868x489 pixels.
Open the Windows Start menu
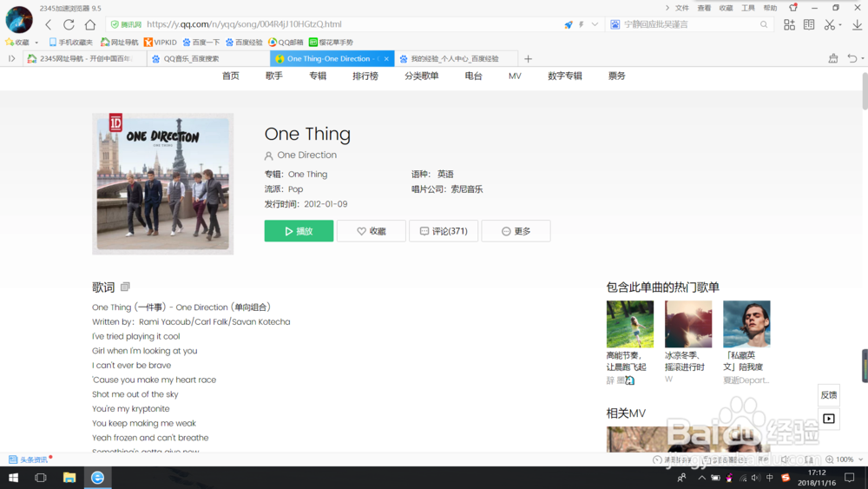click(13, 478)
